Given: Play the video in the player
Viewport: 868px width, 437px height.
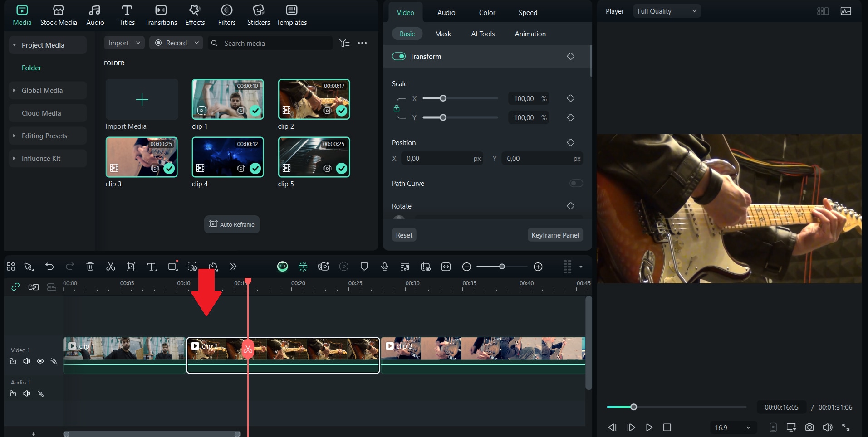Looking at the screenshot, I should click(649, 427).
